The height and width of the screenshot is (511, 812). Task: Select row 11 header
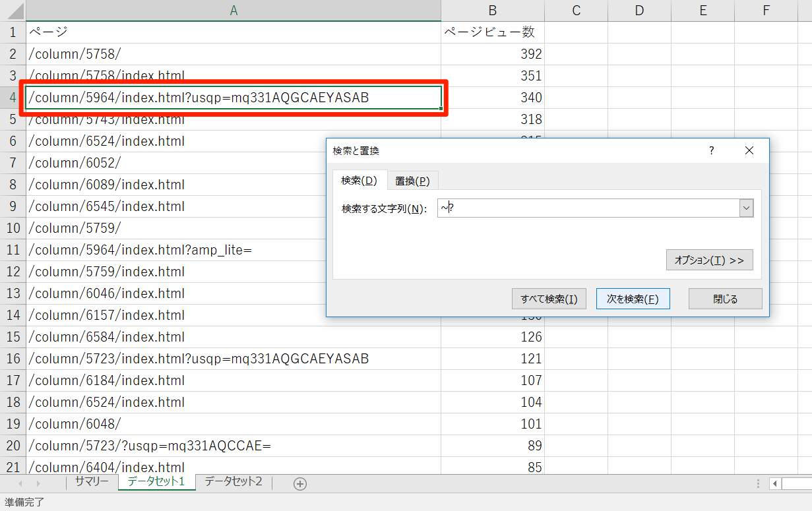point(13,250)
